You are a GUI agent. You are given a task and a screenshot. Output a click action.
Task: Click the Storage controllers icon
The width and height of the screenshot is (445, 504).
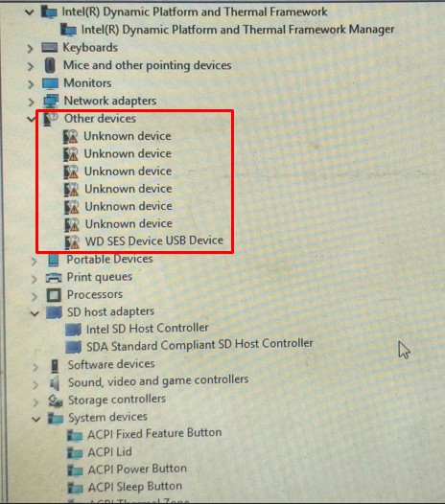56,401
